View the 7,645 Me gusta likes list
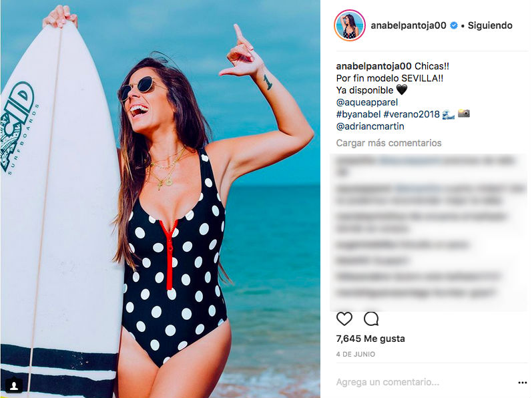532x398 pixels. (x=370, y=339)
